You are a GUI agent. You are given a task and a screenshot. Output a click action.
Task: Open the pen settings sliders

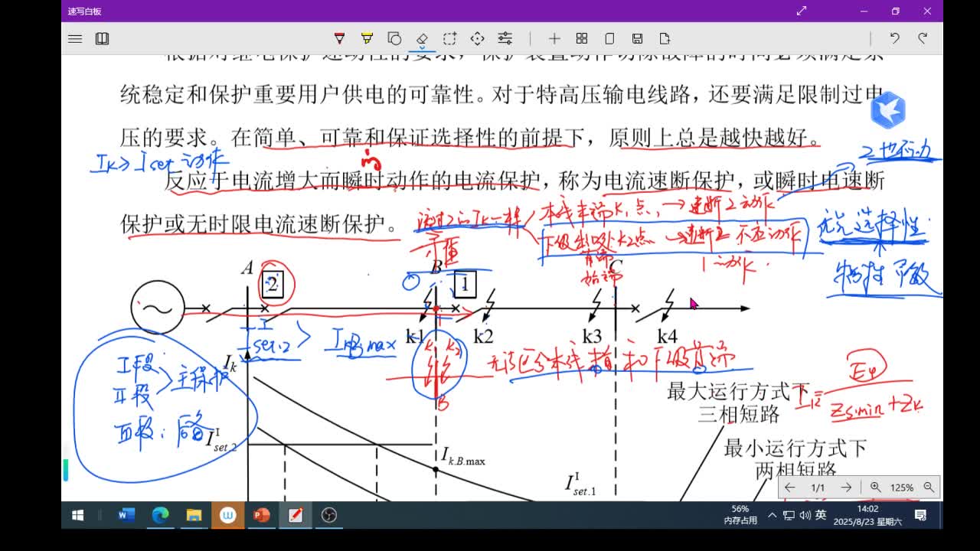tap(505, 38)
